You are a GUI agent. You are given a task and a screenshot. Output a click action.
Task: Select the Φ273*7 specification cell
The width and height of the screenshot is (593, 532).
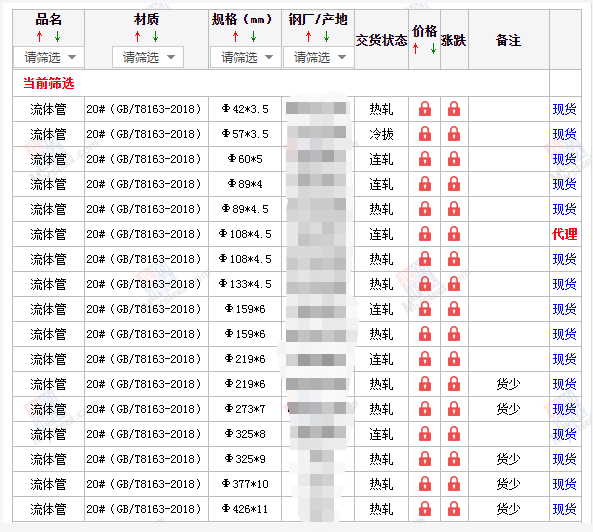click(245, 409)
